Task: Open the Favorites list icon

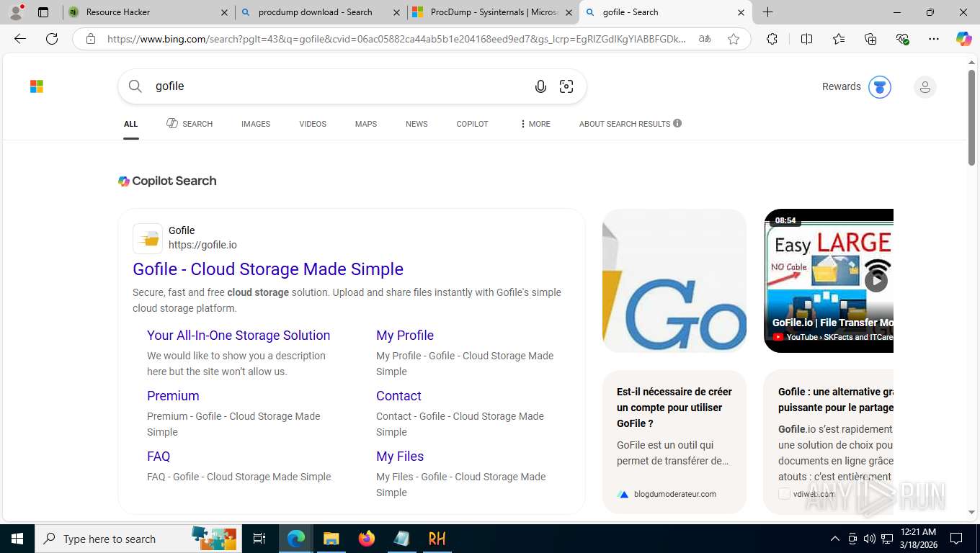Action: pyautogui.click(x=839, y=39)
